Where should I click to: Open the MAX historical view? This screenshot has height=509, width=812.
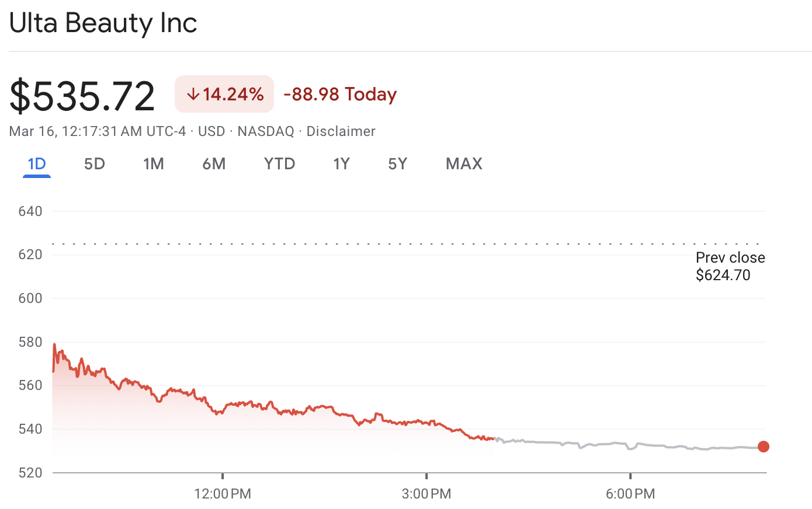click(464, 164)
